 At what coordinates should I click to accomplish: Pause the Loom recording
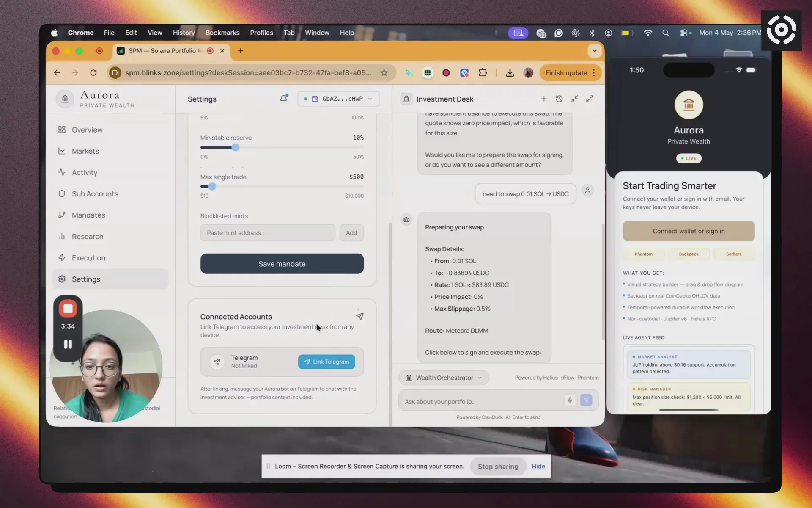[68, 344]
